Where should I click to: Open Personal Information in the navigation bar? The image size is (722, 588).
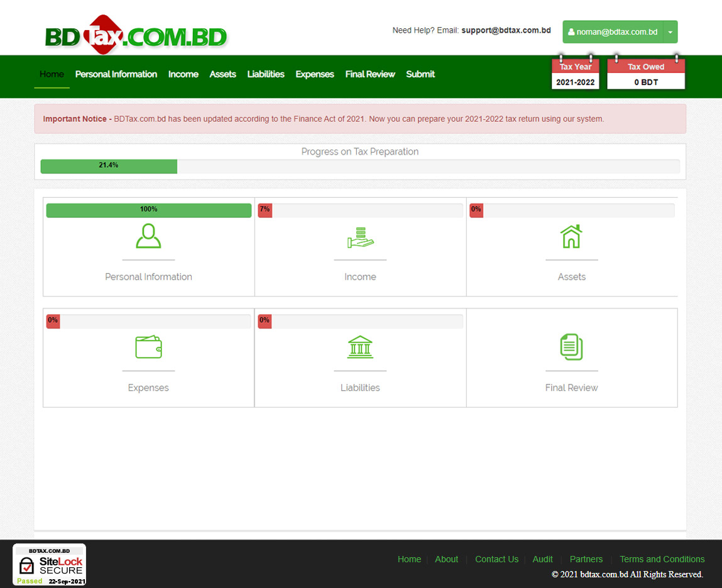pos(116,74)
